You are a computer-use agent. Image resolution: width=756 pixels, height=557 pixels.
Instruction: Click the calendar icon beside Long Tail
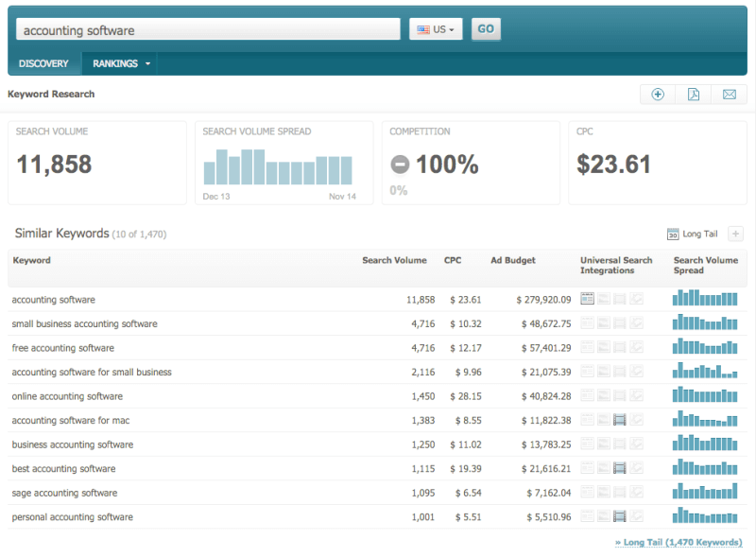pyautogui.click(x=673, y=235)
